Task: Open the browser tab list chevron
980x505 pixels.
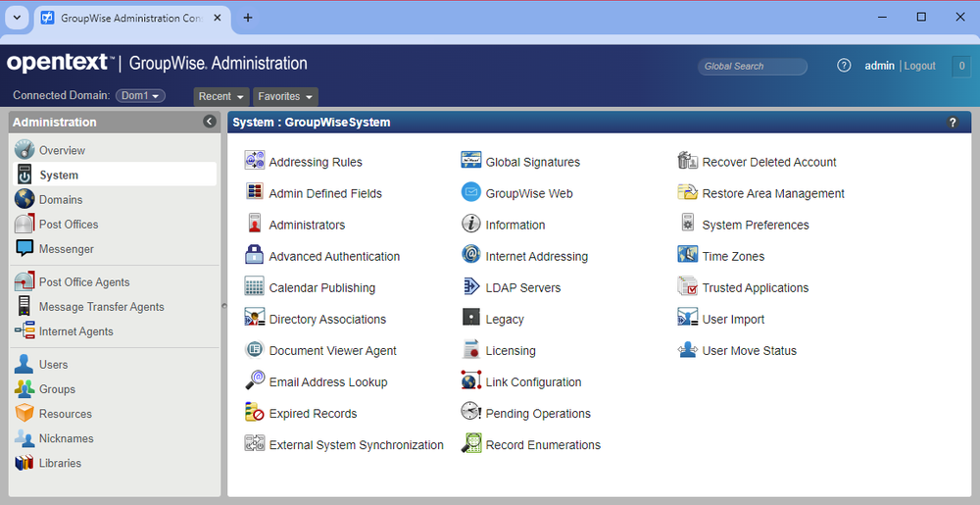Action: click(x=17, y=18)
